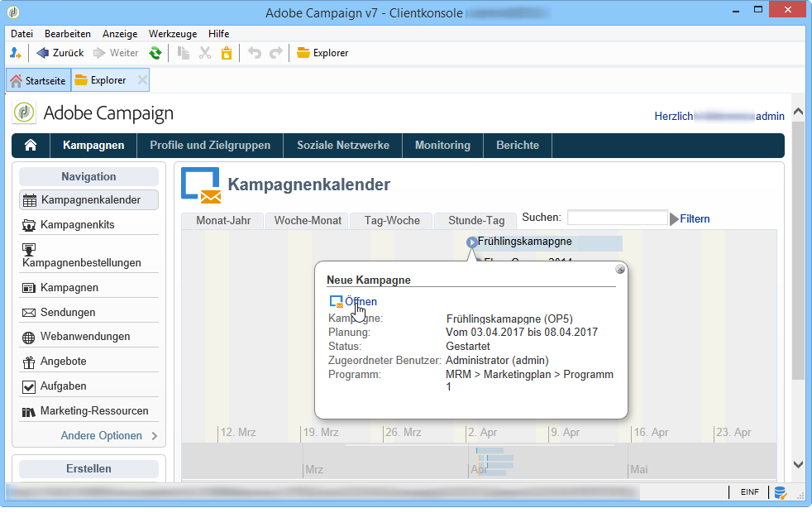Open the Anzeige menu

[x=120, y=34]
